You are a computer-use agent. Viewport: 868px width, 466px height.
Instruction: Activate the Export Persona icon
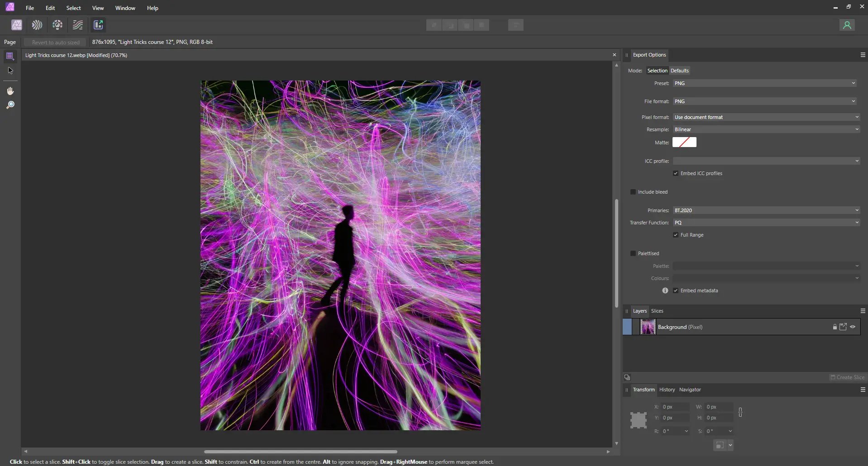[x=98, y=25]
